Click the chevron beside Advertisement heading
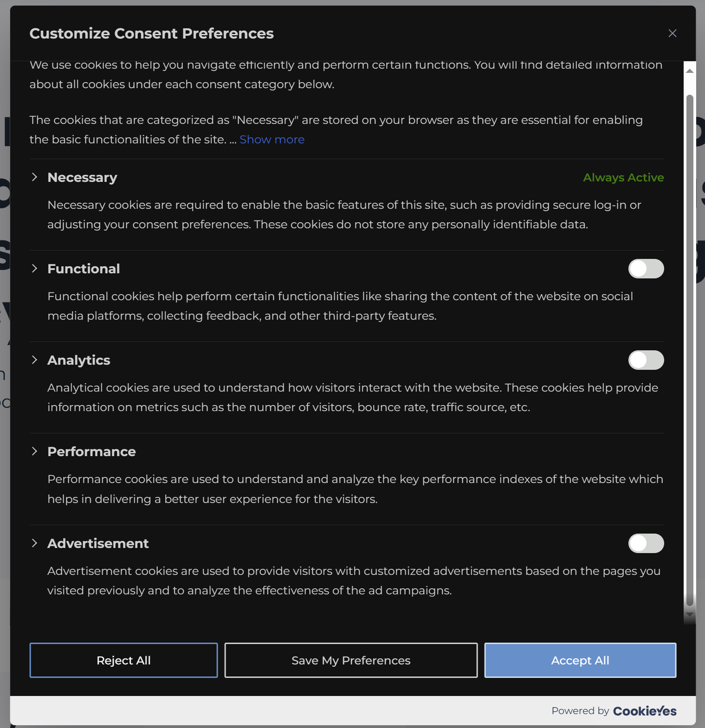The width and height of the screenshot is (705, 728). [x=35, y=543]
